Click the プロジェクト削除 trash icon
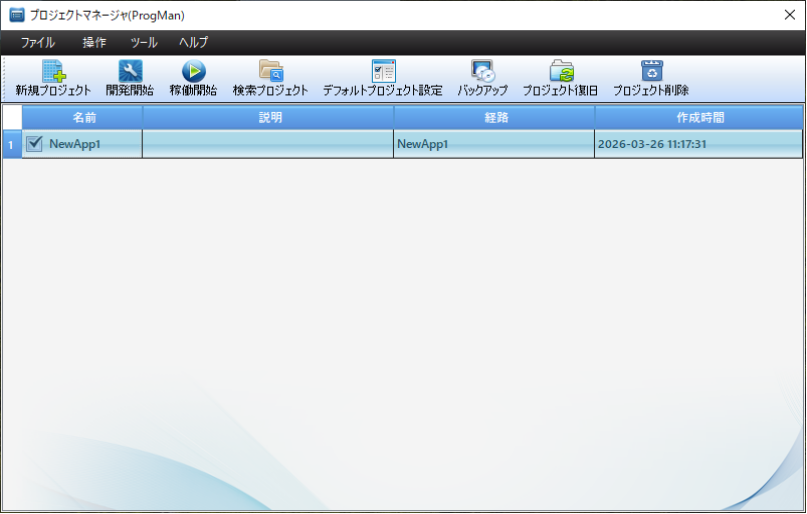Image resolution: width=807 pixels, height=514 pixels. [651, 71]
